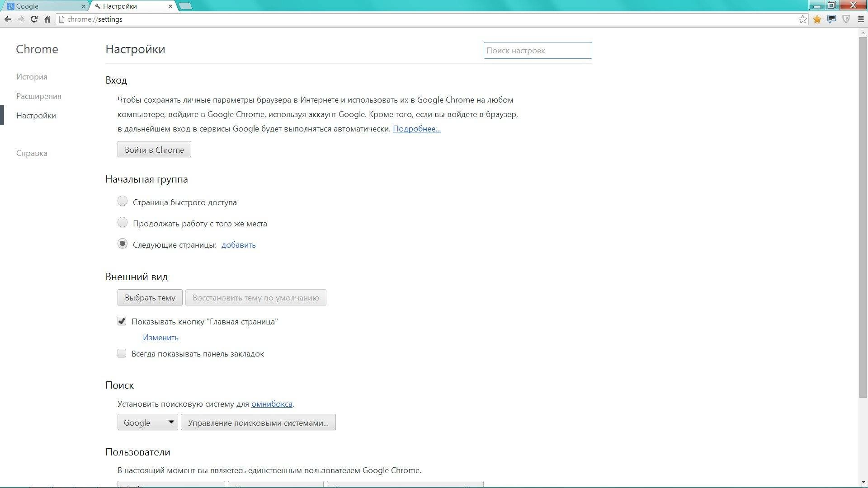Click the Chrome heading in sidebar
This screenshot has width=868, height=488.
point(37,49)
